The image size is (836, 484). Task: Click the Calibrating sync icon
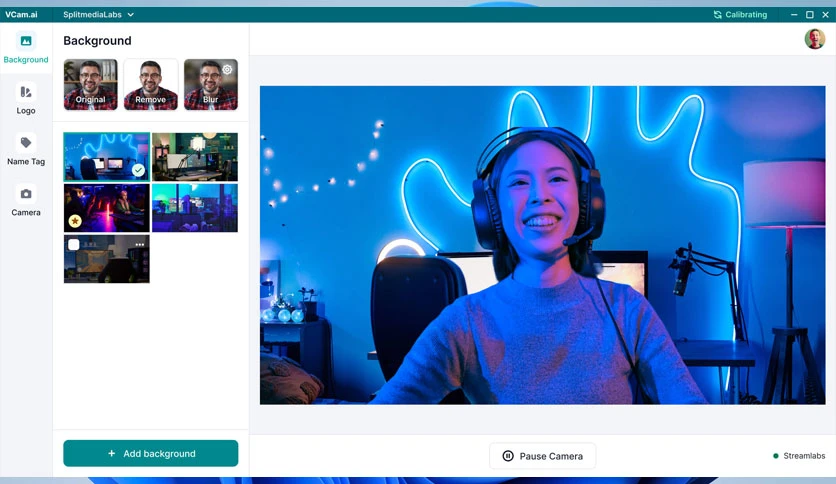[x=717, y=14]
